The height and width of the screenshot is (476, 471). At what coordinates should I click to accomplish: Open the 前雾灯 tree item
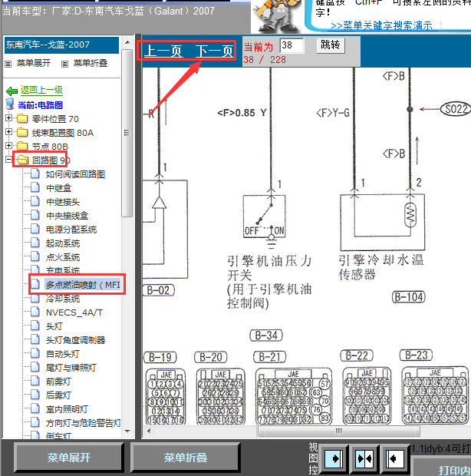[59, 382]
